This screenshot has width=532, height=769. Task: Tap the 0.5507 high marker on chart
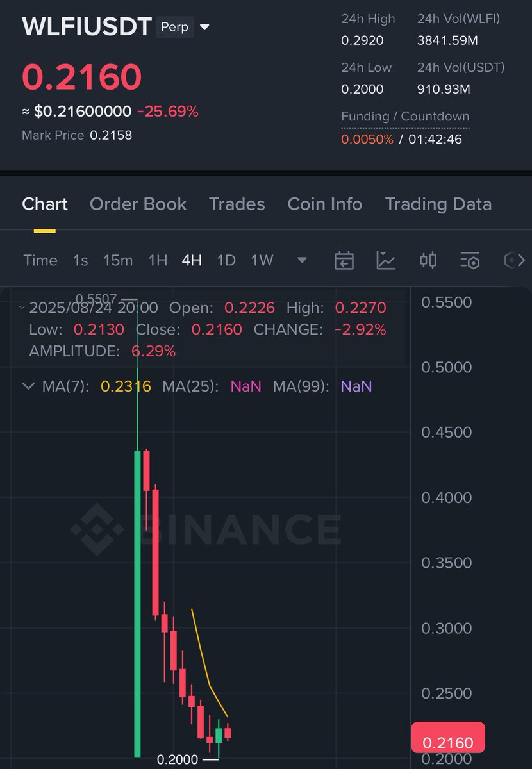(x=97, y=299)
